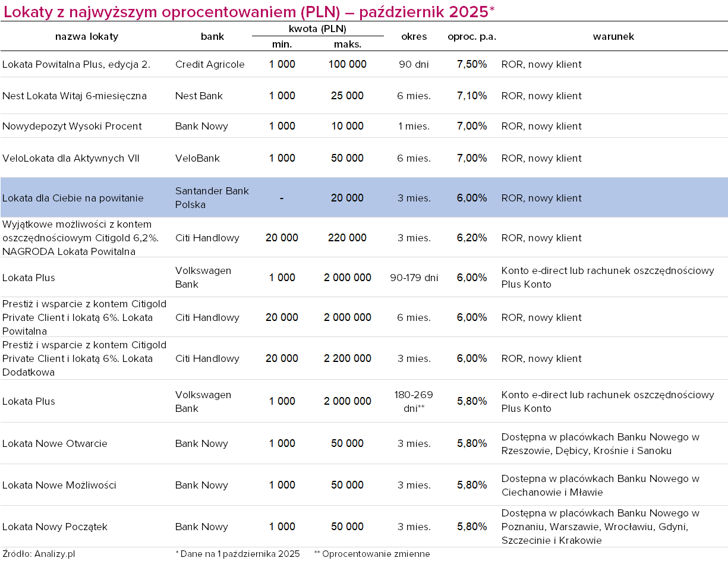Image resolution: width=728 pixels, height=567 pixels.
Task: Select the 220 000 maximum amount cell
Action: pos(347,238)
